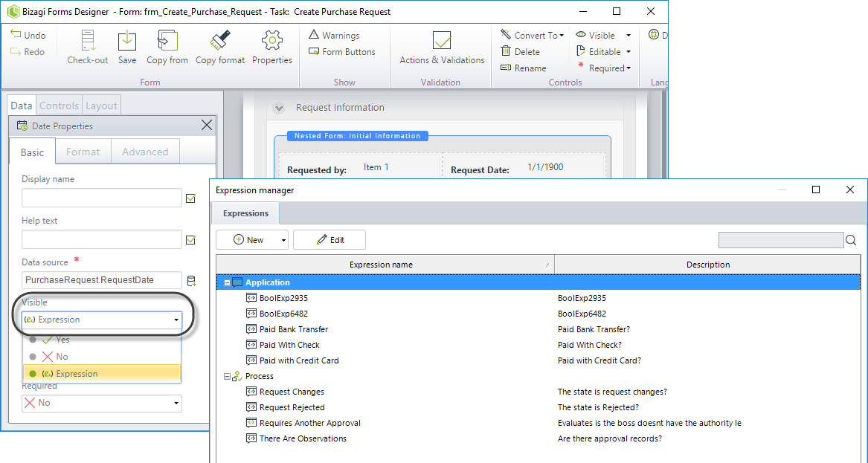The width and height of the screenshot is (868, 463).
Task: Show Warnings in the ribbon
Action: coord(335,35)
